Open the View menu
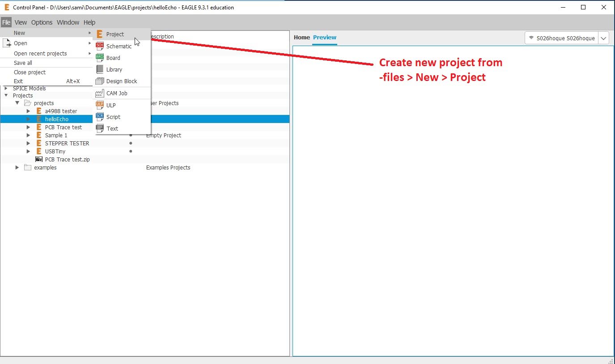This screenshot has height=364, width=615. [x=21, y=22]
